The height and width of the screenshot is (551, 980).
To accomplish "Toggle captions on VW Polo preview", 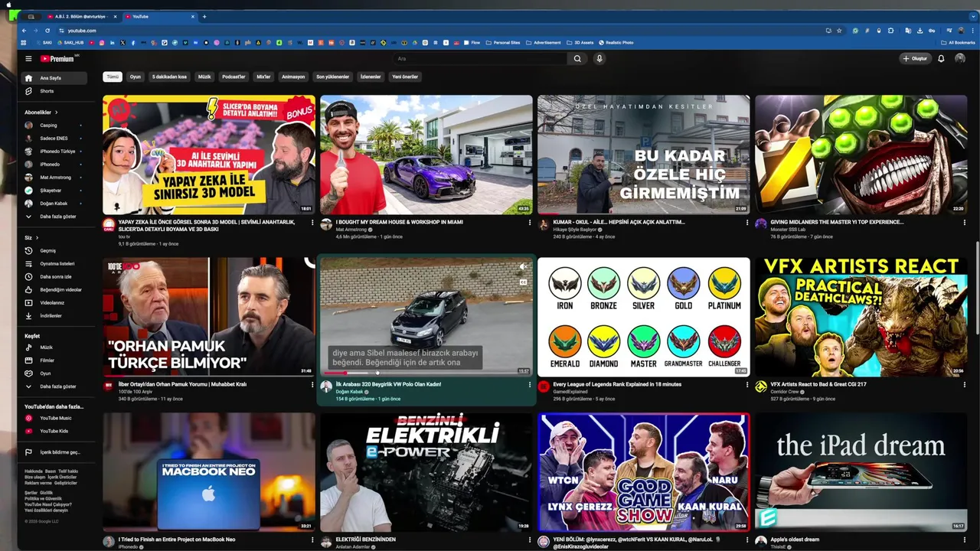I will click(x=524, y=282).
